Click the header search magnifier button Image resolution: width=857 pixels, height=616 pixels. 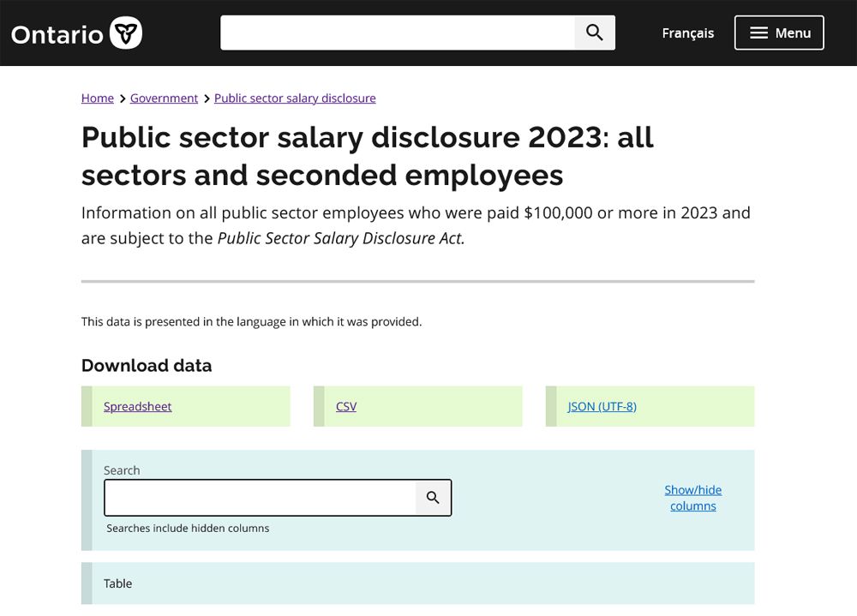595,33
